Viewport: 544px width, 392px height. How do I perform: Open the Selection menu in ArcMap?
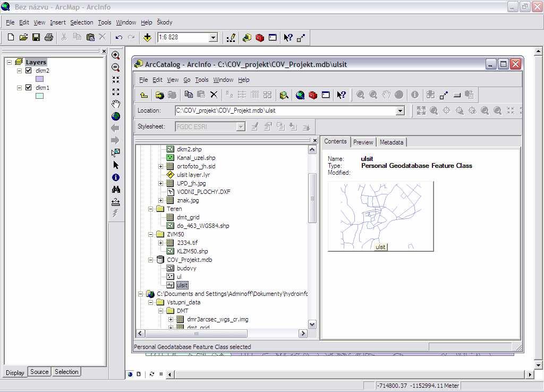(81, 22)
